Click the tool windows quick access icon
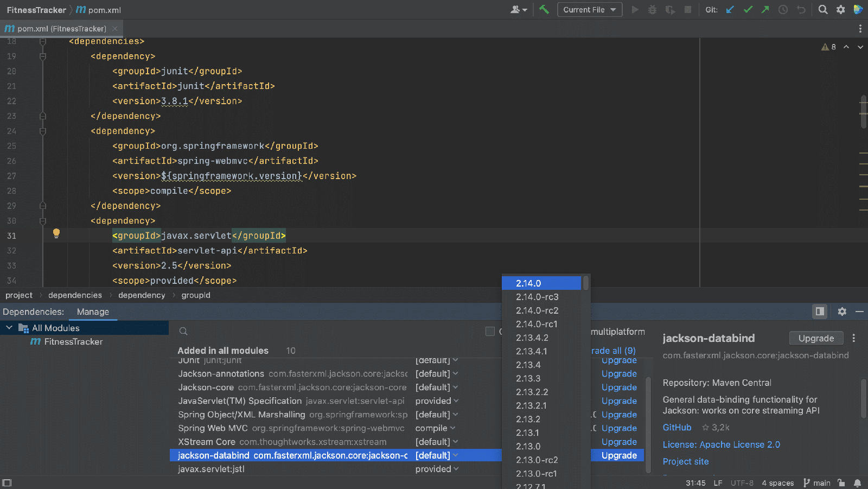Screen dimensions: 868x489 (7, 483)
